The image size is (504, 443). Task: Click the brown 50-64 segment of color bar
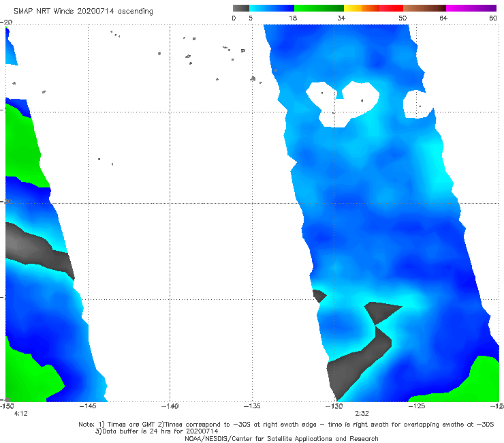click(424, 8)
